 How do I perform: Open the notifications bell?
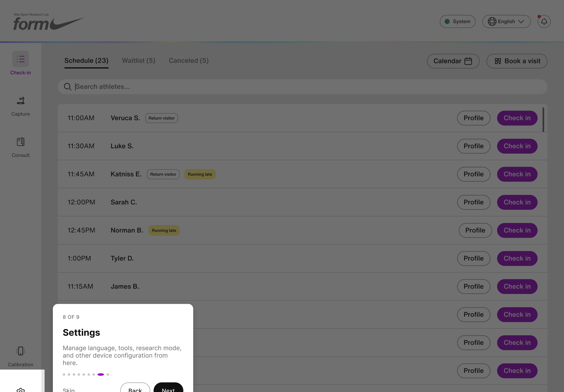tap(544, 22)
